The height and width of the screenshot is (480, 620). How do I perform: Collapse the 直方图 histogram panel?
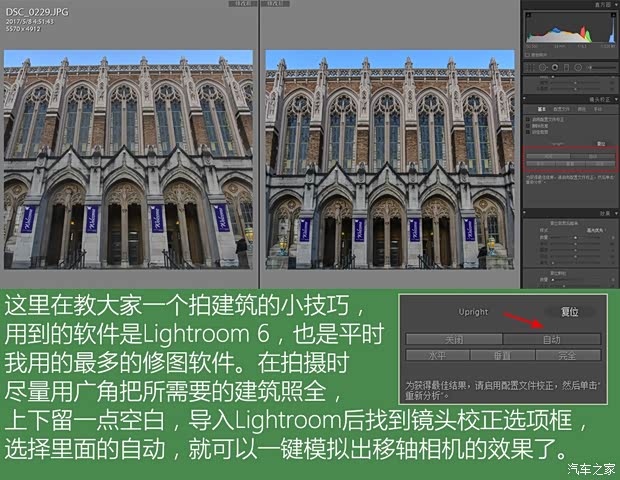(616, 4)
